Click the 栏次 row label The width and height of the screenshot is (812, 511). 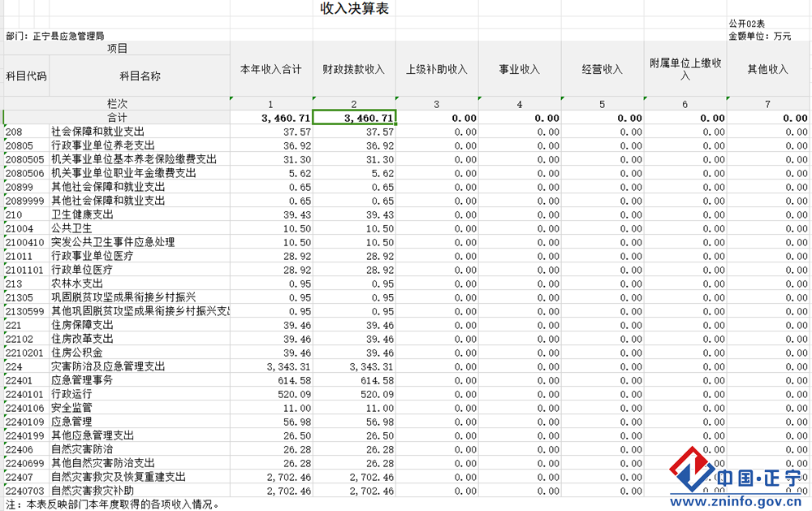pos(117,104)
